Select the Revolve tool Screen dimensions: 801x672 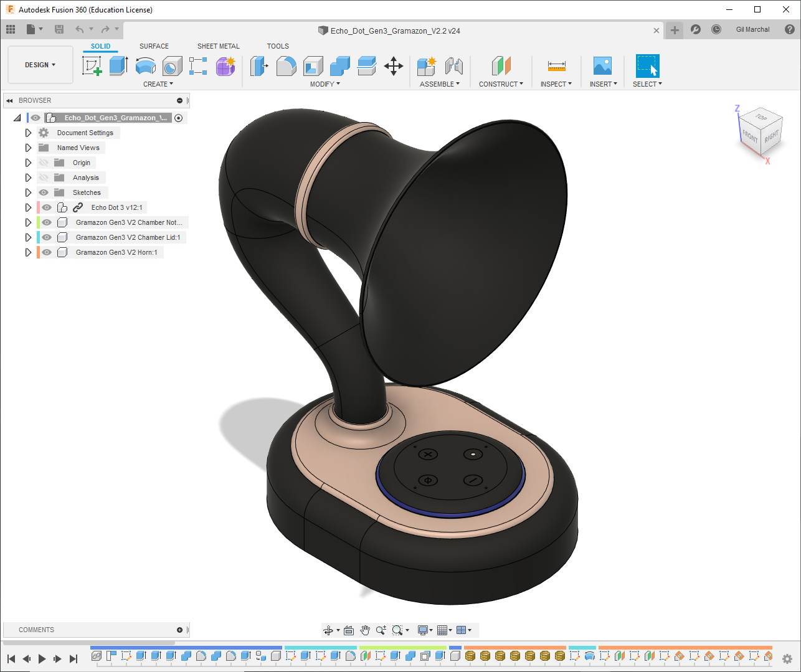point(145,65)
